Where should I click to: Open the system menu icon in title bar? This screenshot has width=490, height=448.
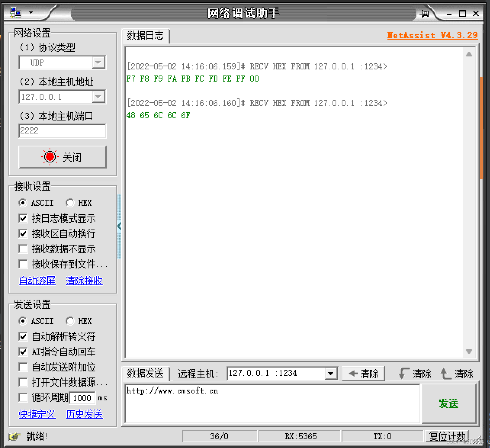pos(16,13)
